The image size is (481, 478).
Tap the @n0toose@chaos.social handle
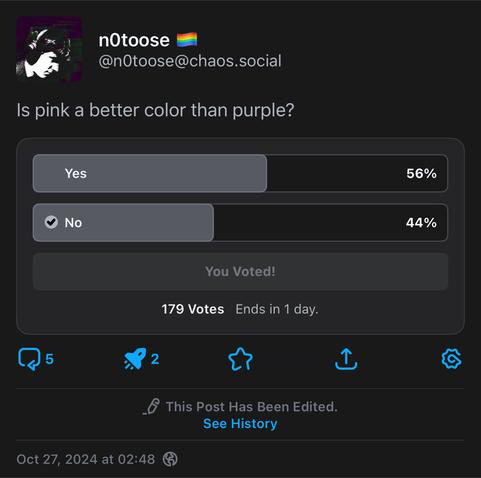coord(190,61)
